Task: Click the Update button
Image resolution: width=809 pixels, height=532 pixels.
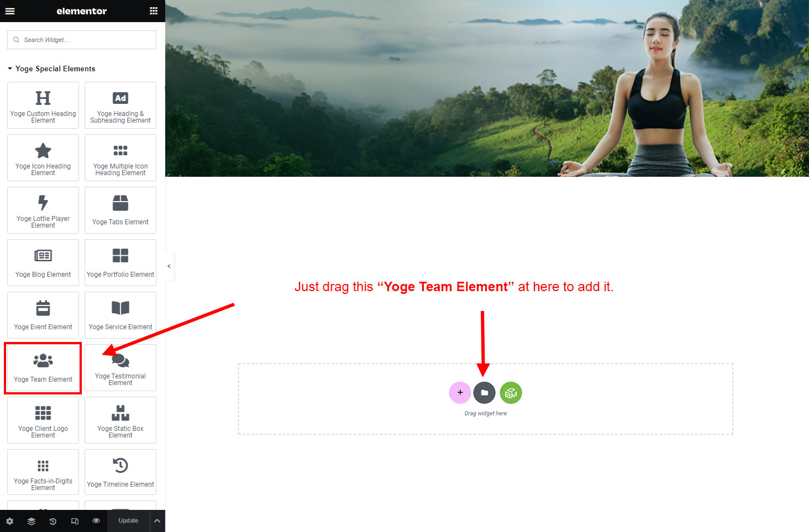Action: pyautogui.click(x=128, y=521)
